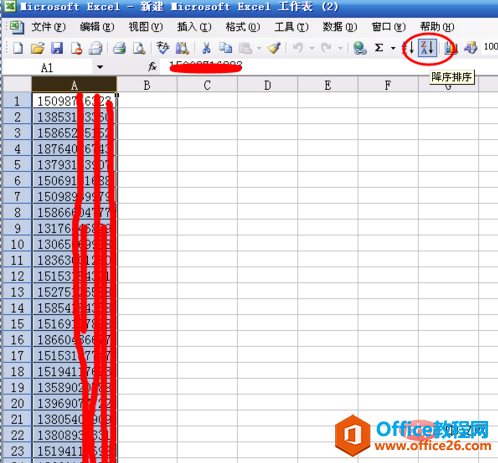Open the 文件(F) menu
The height and width of the screenshot is (463, 498).
coord(48,27)
